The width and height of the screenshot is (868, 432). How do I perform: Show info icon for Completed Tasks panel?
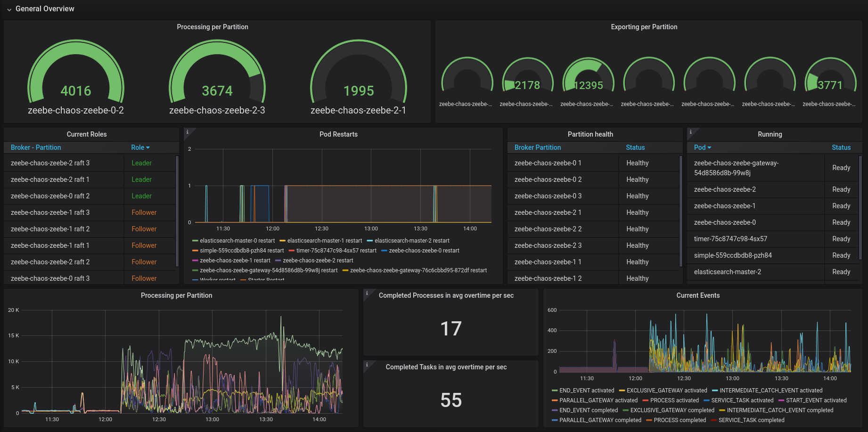click(x=367, y=365)
